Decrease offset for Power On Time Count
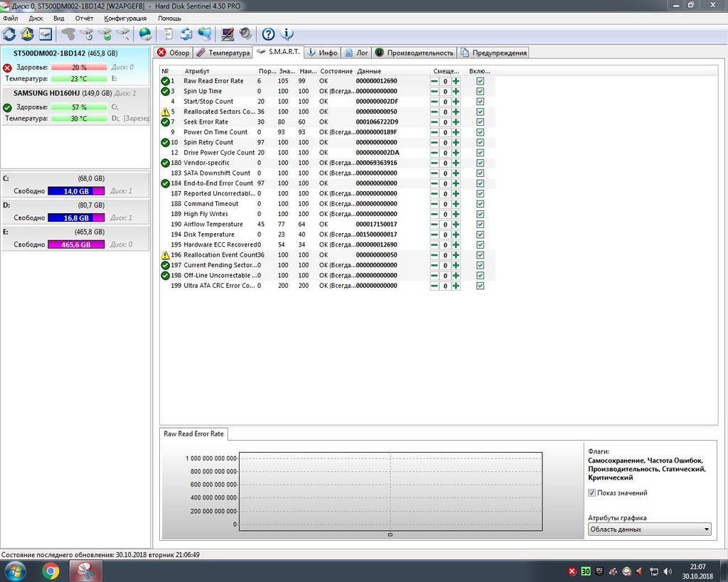This screenshot has width=728, height=582. pyautogui.click(x=434, y=132)
